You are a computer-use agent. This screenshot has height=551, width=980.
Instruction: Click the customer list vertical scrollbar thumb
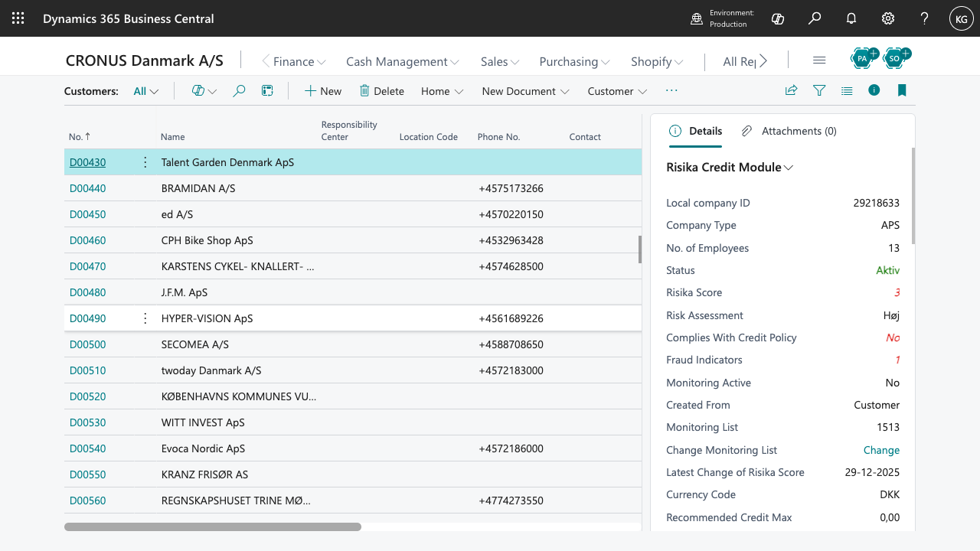(640, 249)
